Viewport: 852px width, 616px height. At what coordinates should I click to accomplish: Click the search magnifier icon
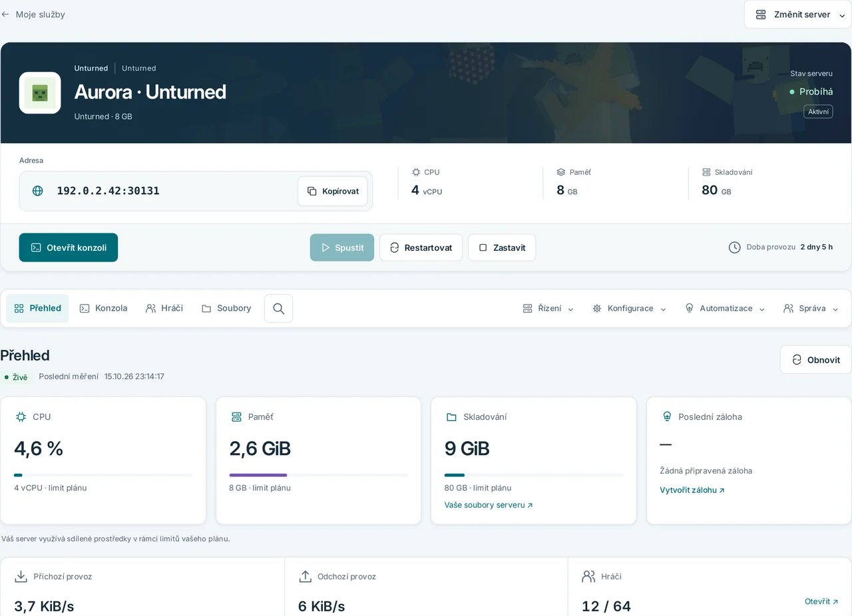[x=278, y=309]
